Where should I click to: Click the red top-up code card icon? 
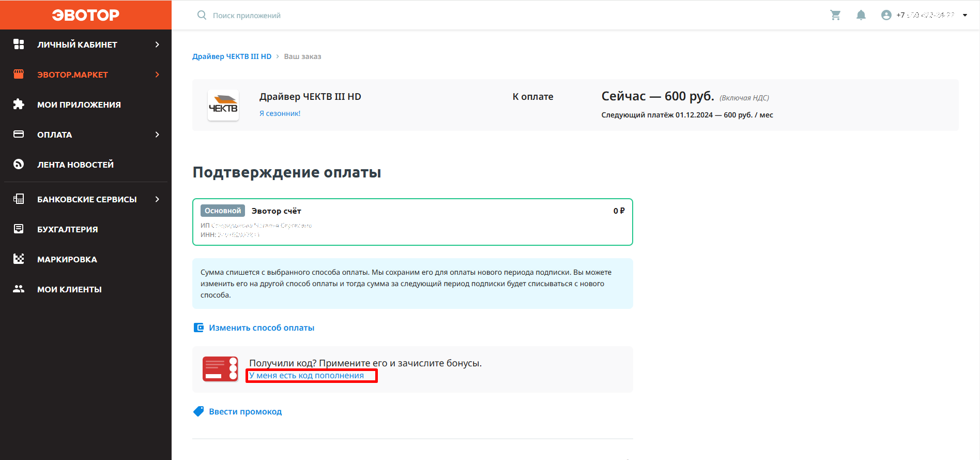[x=220, y=369]
